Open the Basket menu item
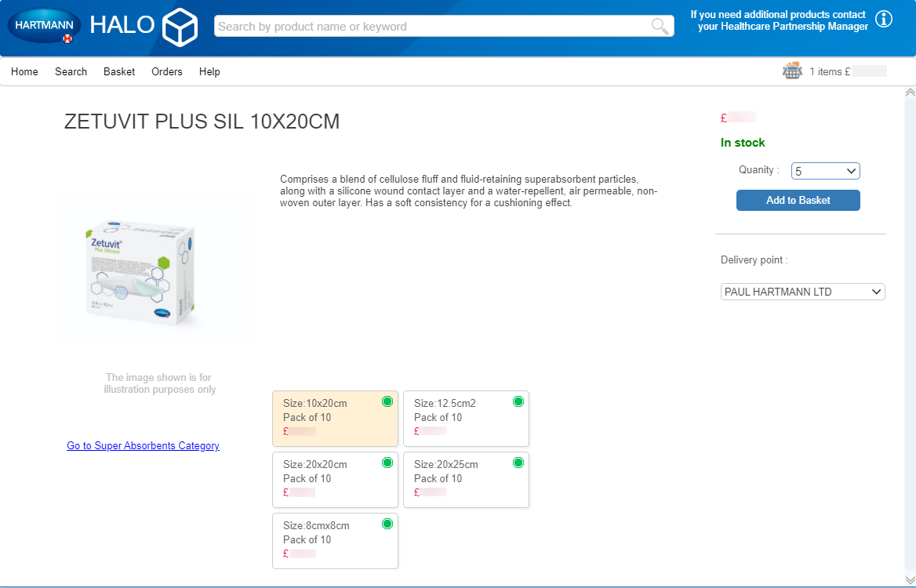916x588 pixels. pyautogui.click(x=119, y=72)
